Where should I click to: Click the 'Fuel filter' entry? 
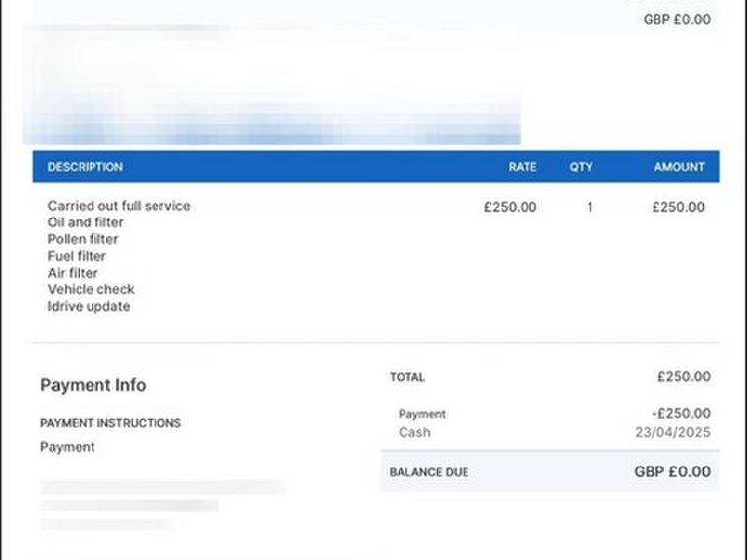77,256
